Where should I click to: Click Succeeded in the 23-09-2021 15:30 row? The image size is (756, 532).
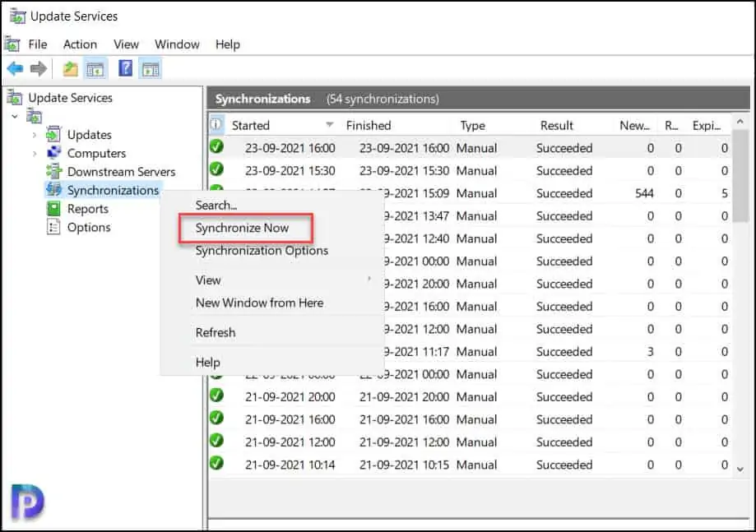564,170
